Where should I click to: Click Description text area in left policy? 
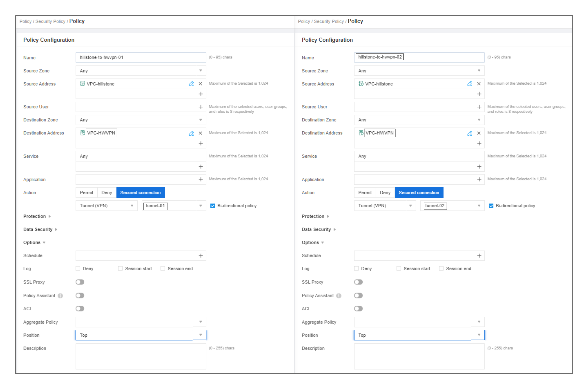(x=141, y=357)
